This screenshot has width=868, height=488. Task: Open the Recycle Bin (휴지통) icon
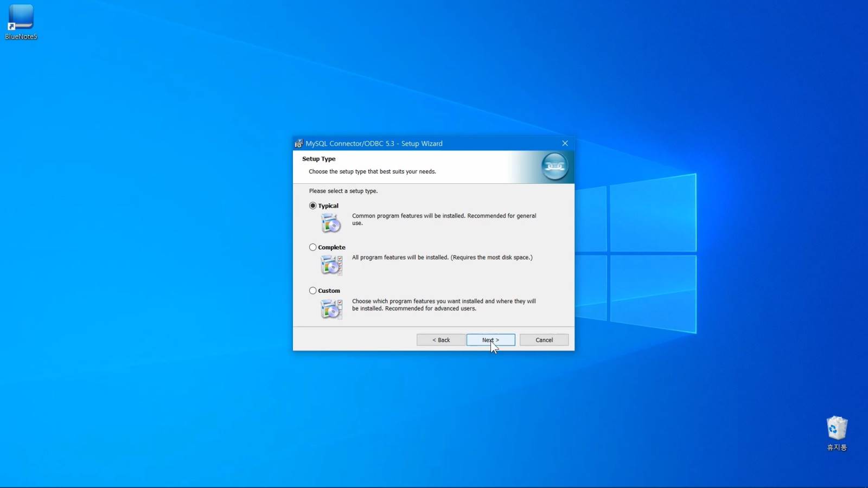point(837,433)
